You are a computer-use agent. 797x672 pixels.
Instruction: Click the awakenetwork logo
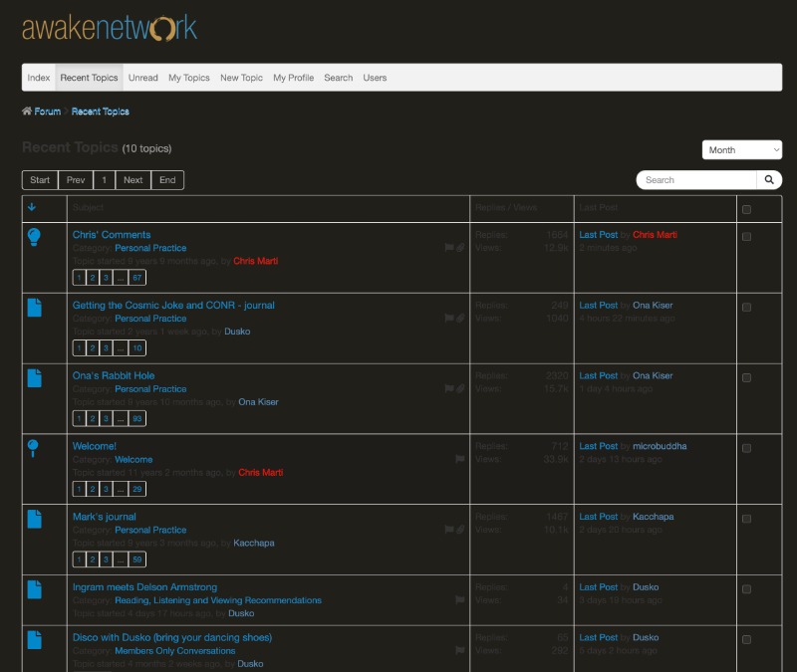[x=110, y=28]
